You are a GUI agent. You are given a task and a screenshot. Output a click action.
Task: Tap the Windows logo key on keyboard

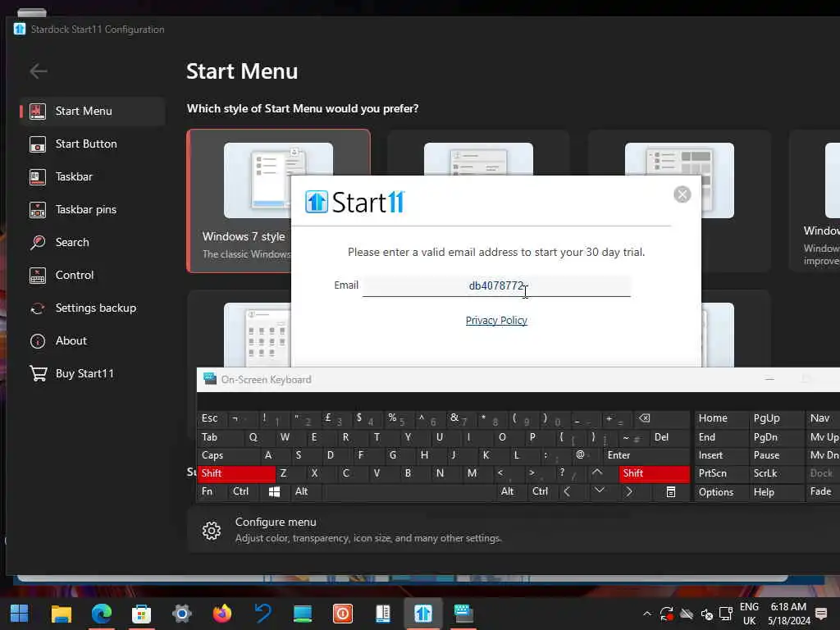pyautogui.click(x=274, y=492)
